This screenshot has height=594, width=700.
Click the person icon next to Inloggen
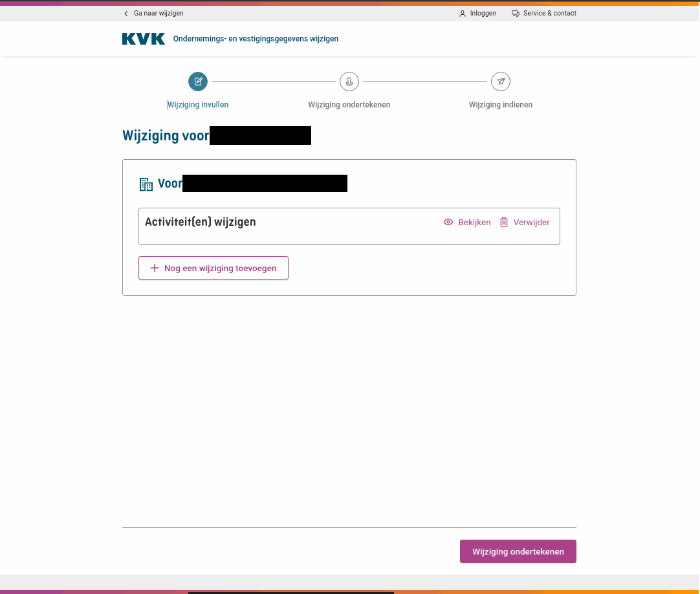click(x=462, y=13)
